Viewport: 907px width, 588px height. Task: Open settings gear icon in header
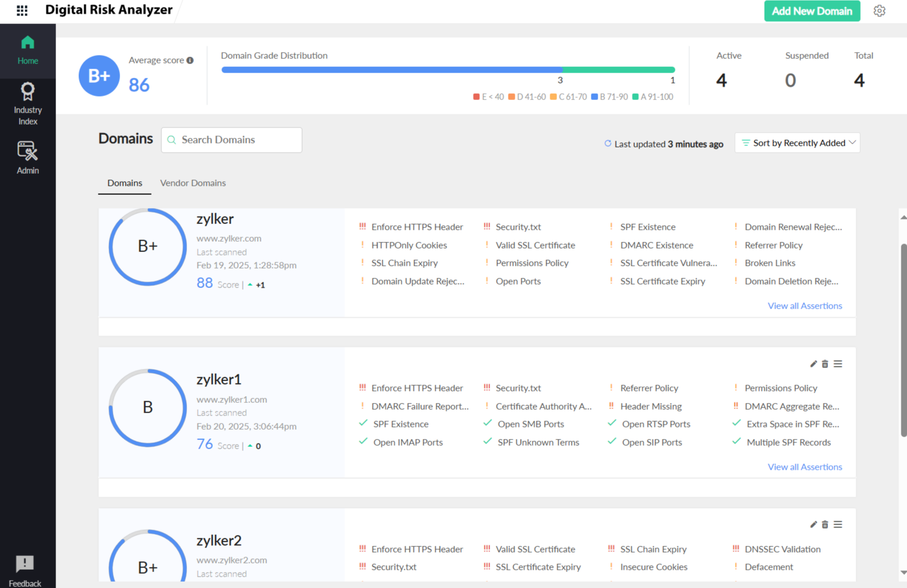(x=879, y=11)
